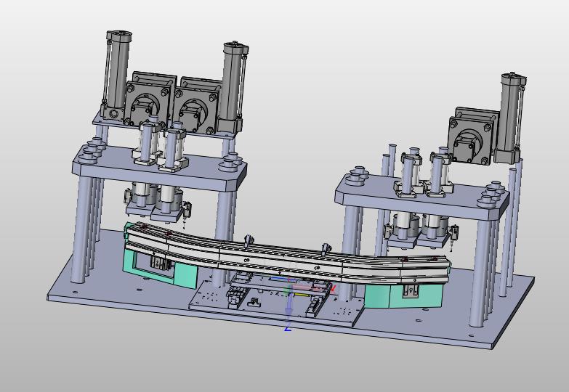Select the blue Z axis arrow
Image resolution: width=569 pixels, height=392 pixels.
pos(288,303)
